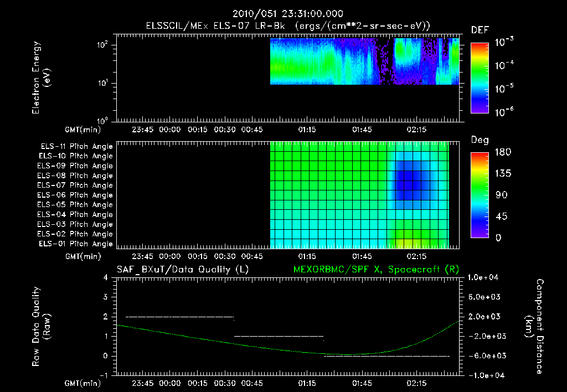567x392 pixels.
Task: Click the white data quality line at level 2
Action: [180, 317]
